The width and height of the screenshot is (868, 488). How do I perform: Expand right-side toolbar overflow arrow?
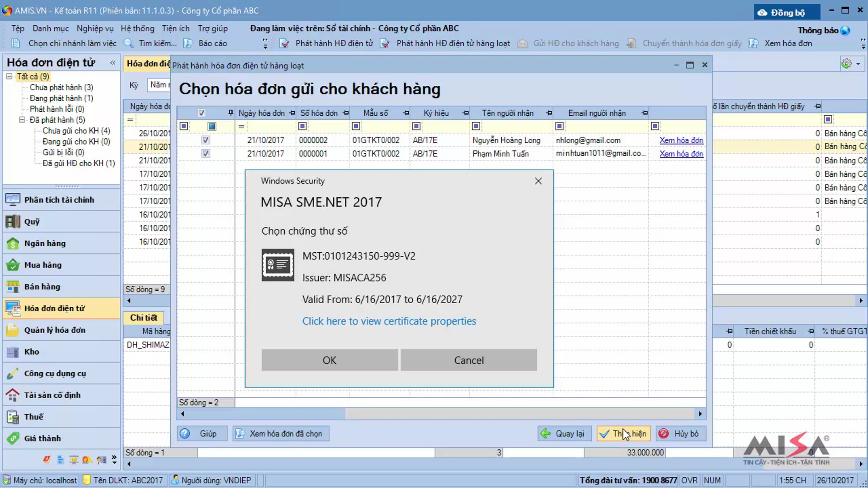coord(863,43)
